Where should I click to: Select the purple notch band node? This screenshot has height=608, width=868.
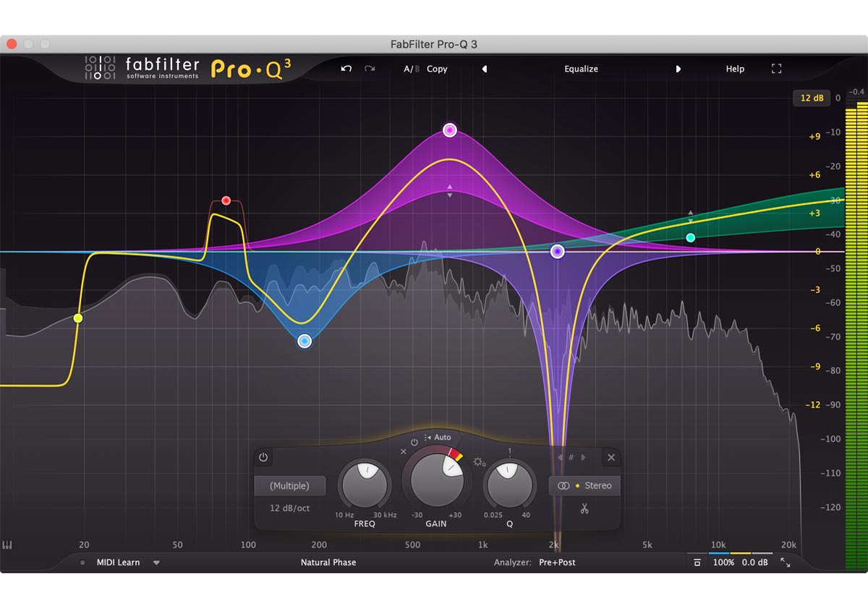[x=557, y=252]
